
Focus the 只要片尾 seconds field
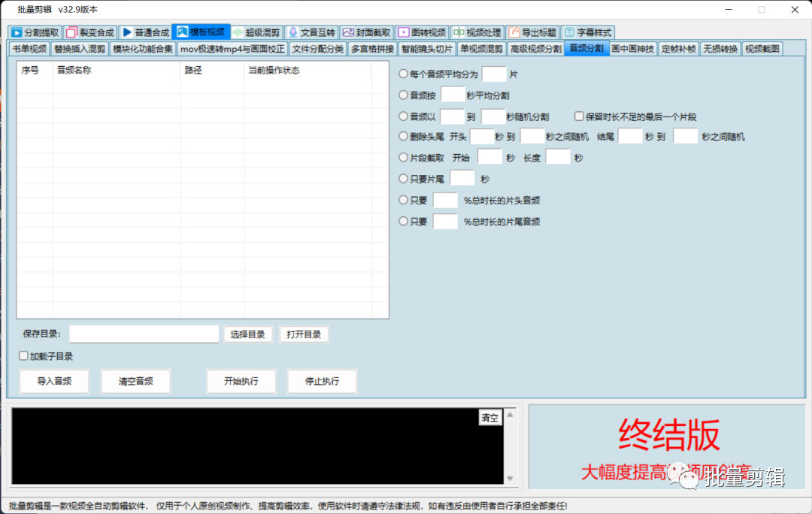(x=462, y=178)
